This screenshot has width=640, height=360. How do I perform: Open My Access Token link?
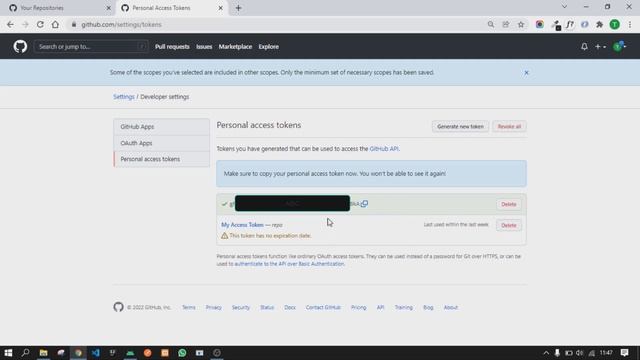242,225
